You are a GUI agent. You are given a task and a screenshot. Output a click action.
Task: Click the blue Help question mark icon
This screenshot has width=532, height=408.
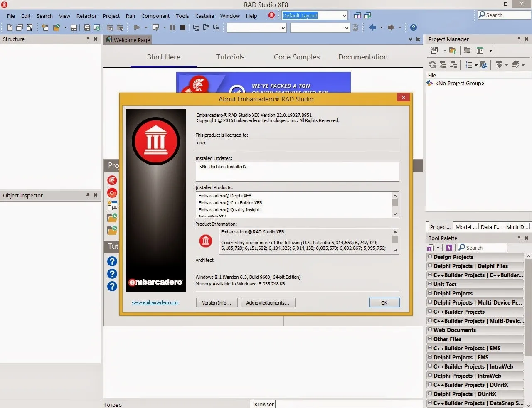[x=414, y=27]
